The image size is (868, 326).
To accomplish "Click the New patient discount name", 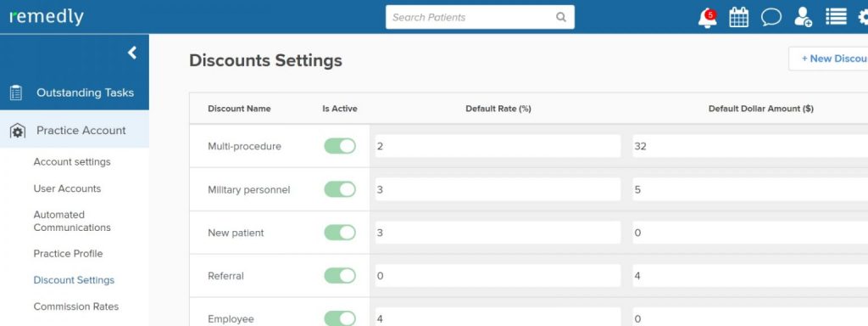I will 236,233.
